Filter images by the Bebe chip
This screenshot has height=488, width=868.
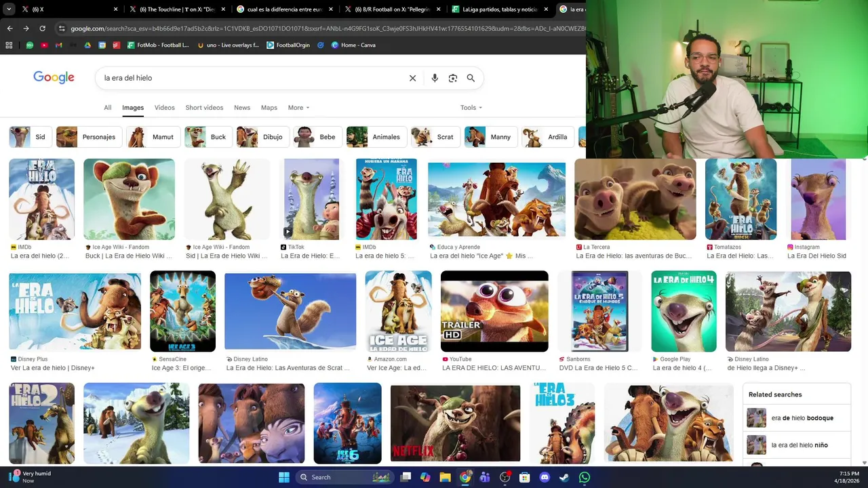[x=317, y=137]
